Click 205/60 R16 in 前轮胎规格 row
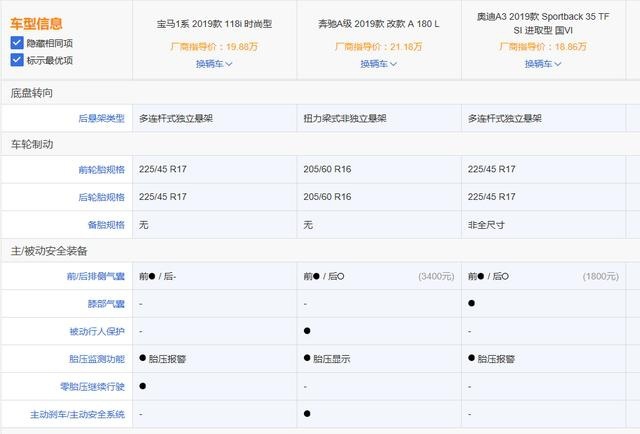This screenshot has width=640, height=434. pos(327,169)
